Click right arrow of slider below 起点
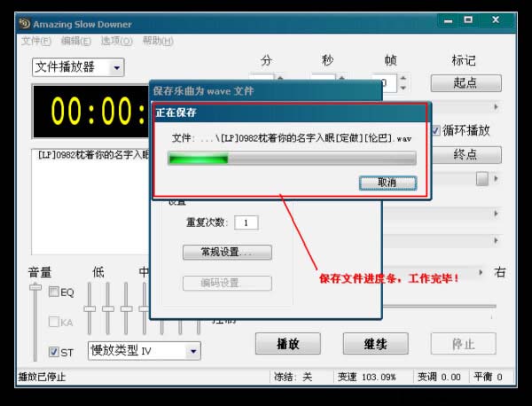The image size is (532, 406). (x=496, y=107)
